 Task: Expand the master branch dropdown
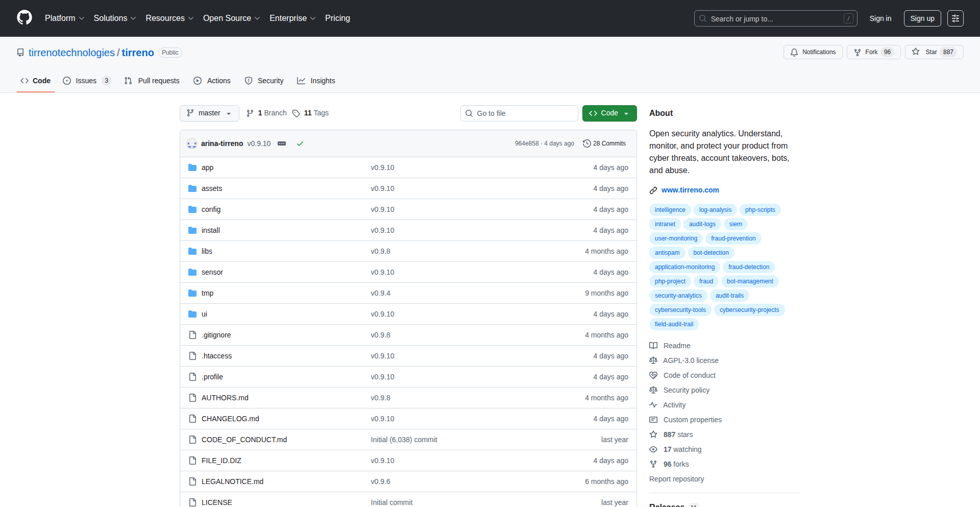209,113
